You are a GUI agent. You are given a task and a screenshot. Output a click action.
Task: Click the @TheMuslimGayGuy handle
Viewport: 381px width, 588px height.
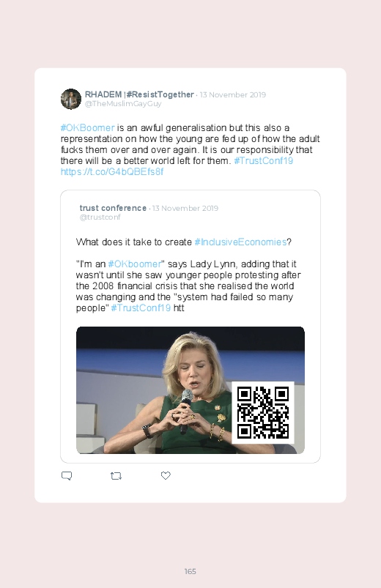(x=123, y=104)
